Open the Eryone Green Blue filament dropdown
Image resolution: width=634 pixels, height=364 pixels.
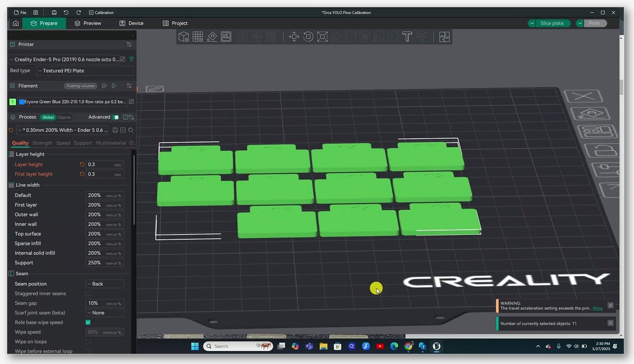pos(72,102)
